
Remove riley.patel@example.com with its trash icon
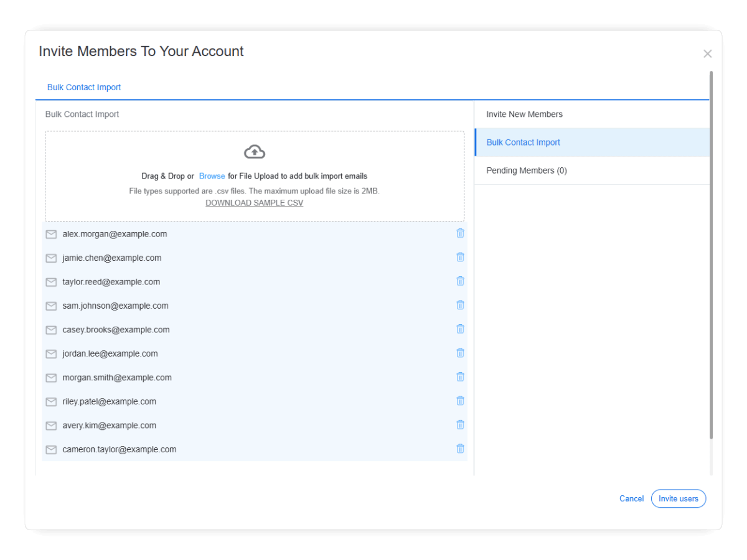pos(461,401)
